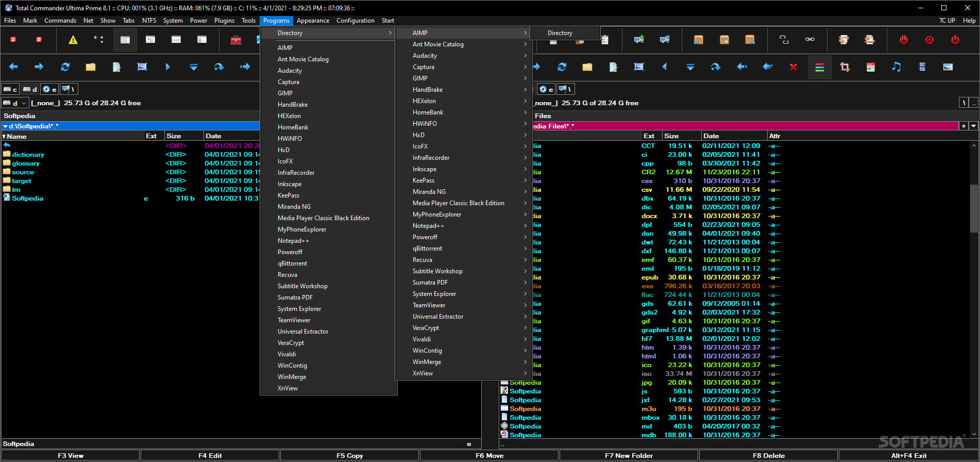This screenshot has height=462, width=980.
Task: Expand HandBrake submenu in second menu column
Action: point(463,90)
